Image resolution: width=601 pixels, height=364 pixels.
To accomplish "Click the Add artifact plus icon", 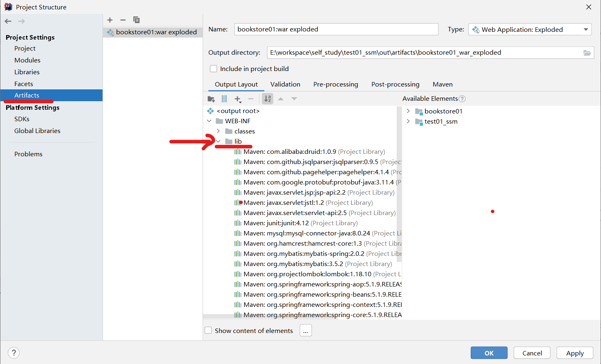I will pos(110,20).
